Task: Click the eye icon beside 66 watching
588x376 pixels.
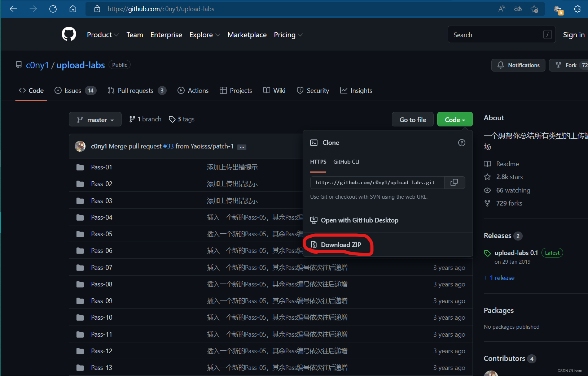Action: point(487,190)
